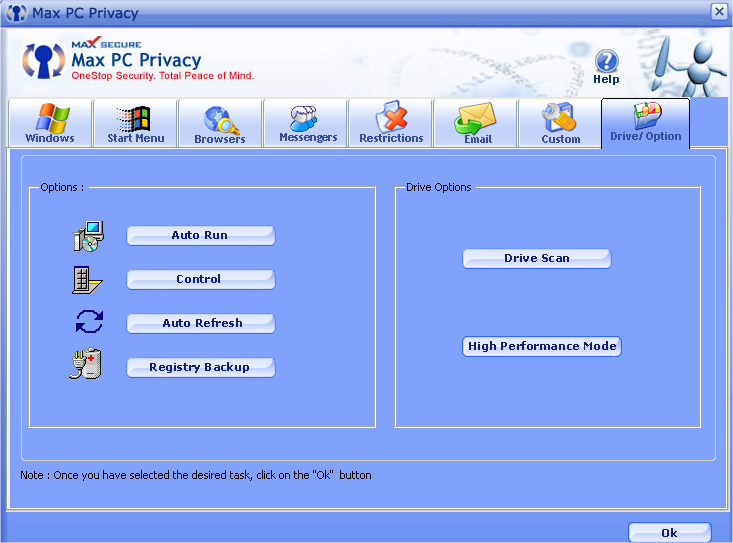Click the Registry Backup button
This screenshot has width=733, height=543.
coord(201,367)
